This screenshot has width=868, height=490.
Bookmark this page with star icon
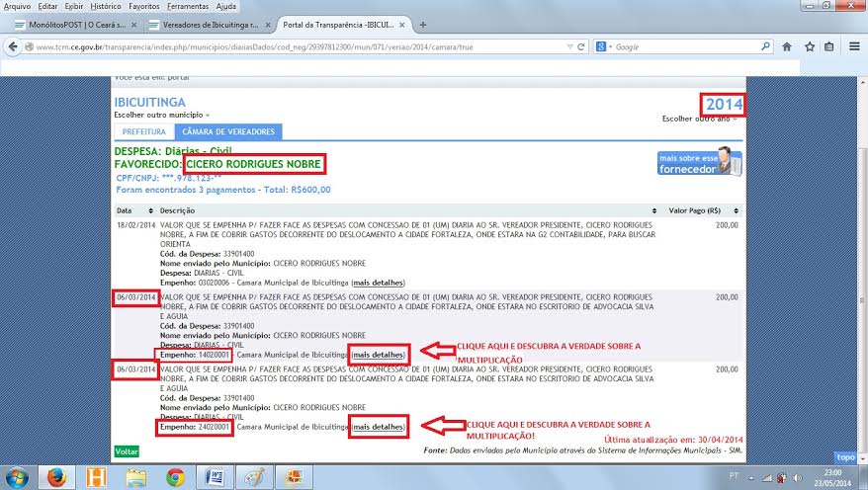click(808, 45)
